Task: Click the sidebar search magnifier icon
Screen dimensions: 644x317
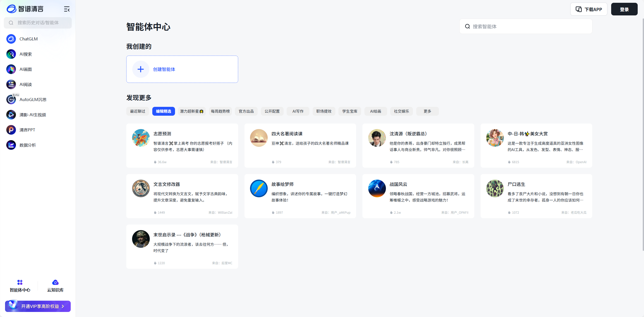Action: (x=11, y=23)
